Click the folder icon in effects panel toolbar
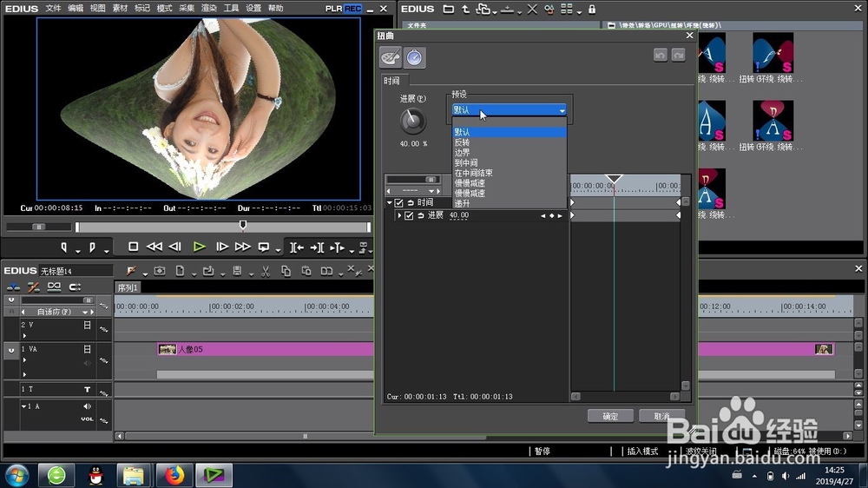This screenshot has width=868, height=488. pyautogui.click(x=449, y=9)
